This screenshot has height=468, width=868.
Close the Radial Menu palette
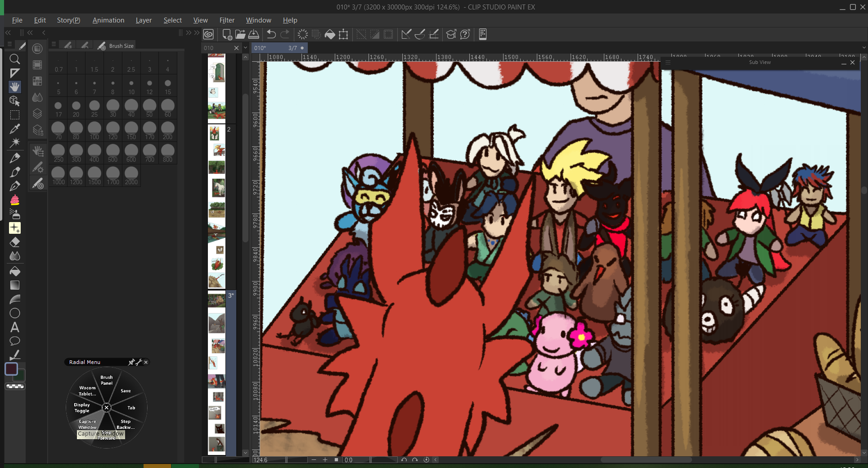(x=146, y=362)
